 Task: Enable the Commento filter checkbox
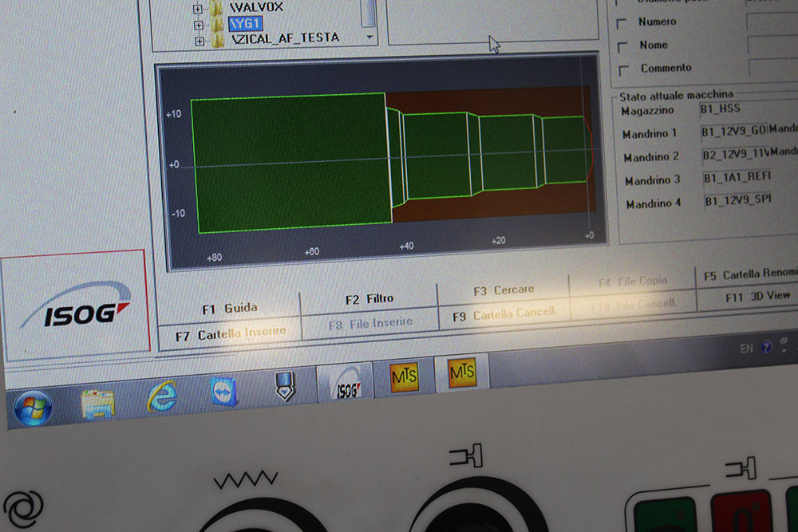[x=624, y=70]
